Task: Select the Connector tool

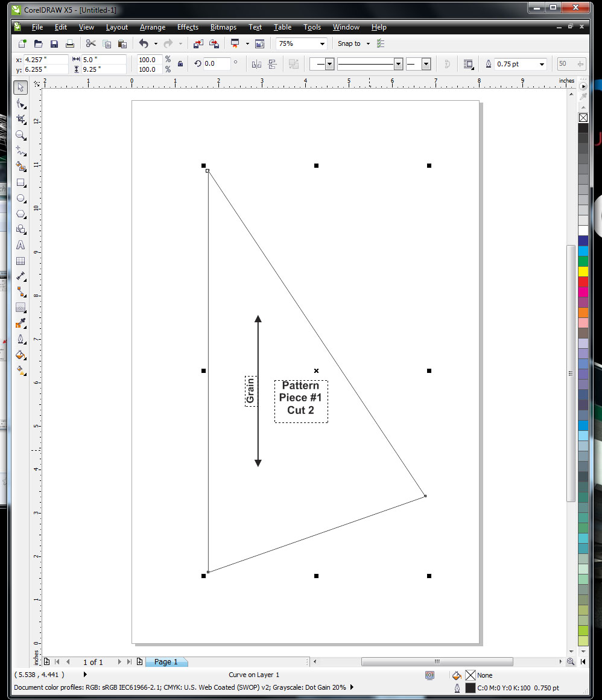Action: coord(21,292)
